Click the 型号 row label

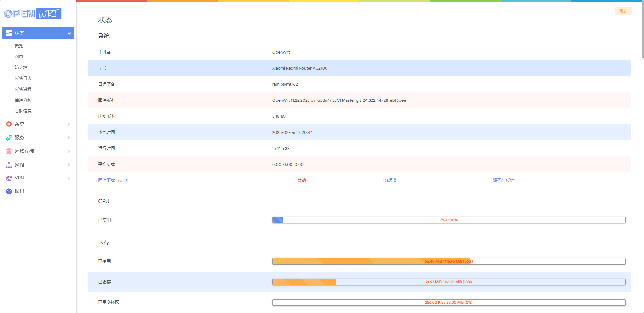[x=102, y=68]
